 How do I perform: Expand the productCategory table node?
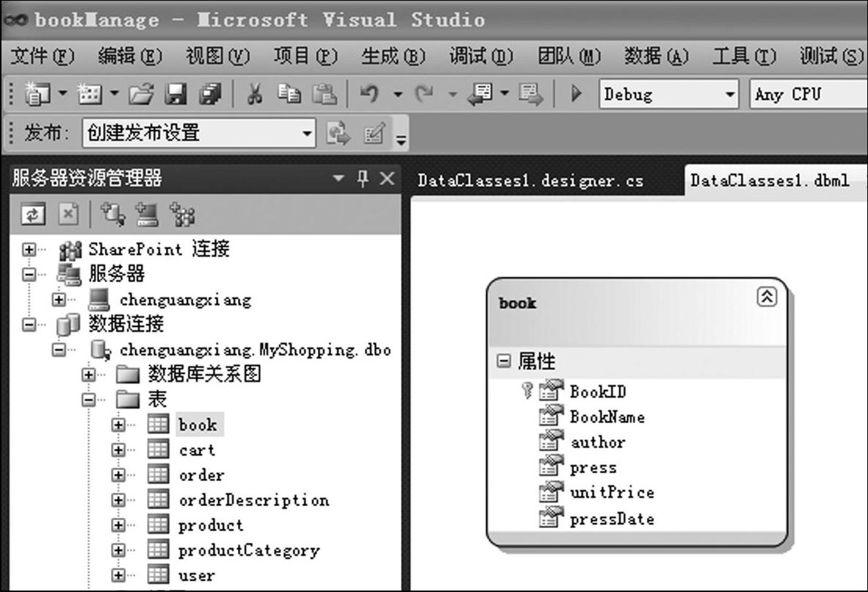[118, 550]
